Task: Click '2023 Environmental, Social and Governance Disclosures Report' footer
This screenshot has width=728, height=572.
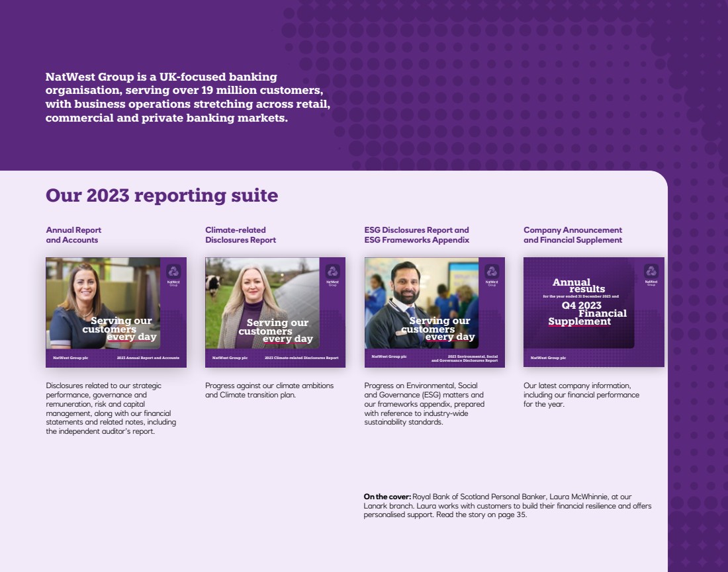Action: (x=465, y=358)
